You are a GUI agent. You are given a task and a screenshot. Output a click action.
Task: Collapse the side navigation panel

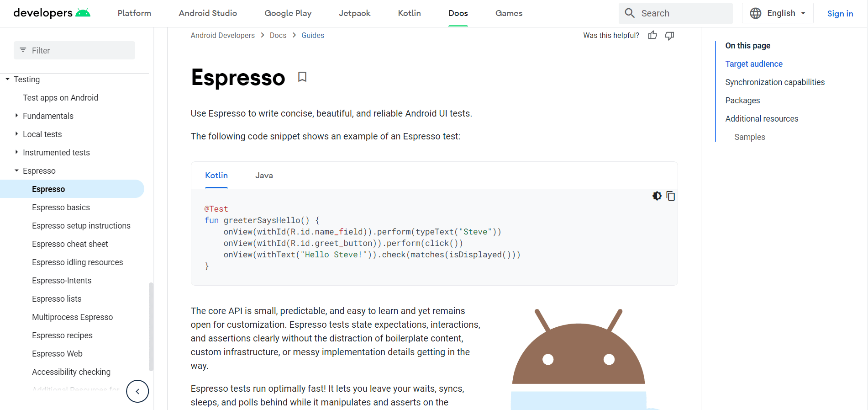(x=137, y=391)
